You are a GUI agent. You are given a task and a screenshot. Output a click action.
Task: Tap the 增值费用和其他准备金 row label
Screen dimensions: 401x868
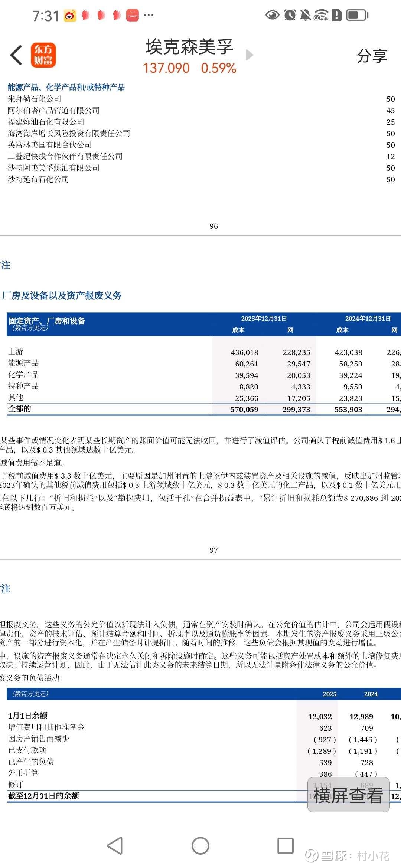(46, 727)
